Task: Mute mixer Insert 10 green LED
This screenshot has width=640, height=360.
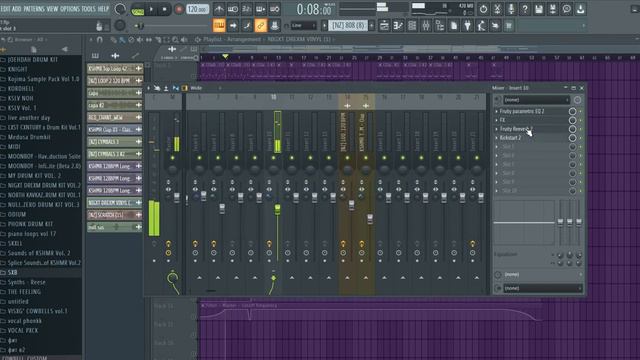Action: (x=273, y=158)
